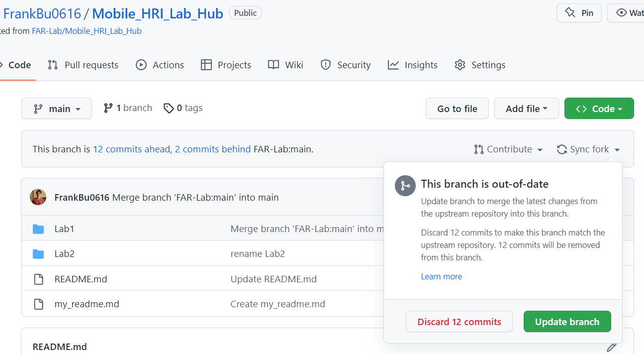The image size is (644, 354).
Task: View the 1 branch link
Action: click(128, 108)
